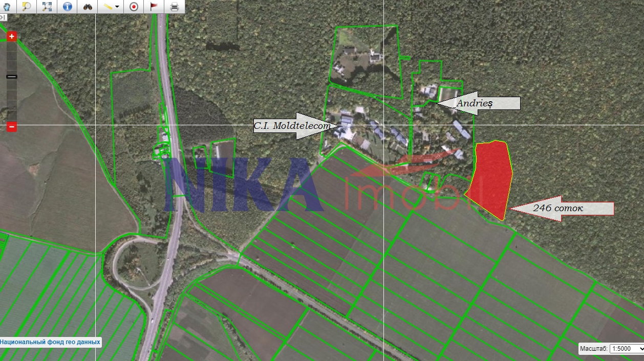Open Национальный фонд гео данных link
Viewport: 644px width, 361px height.
pos(50,342)
